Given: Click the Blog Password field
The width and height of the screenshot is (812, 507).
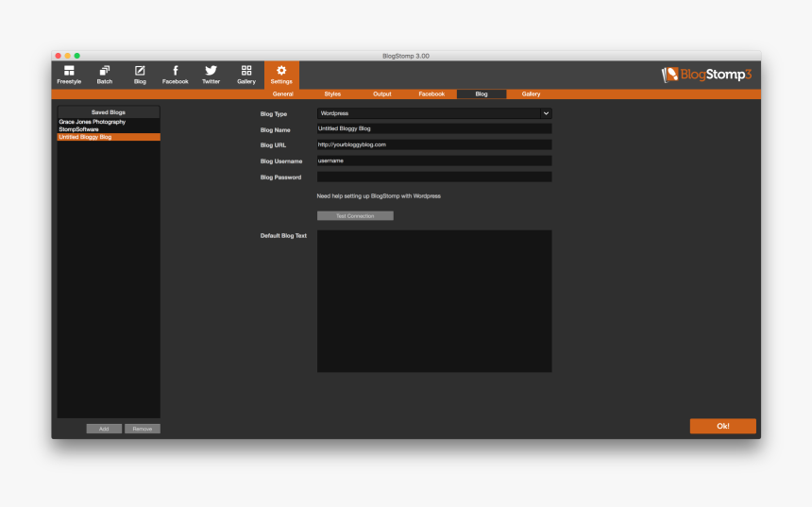Looking at the screenshot, I should [x=434, y=177].
